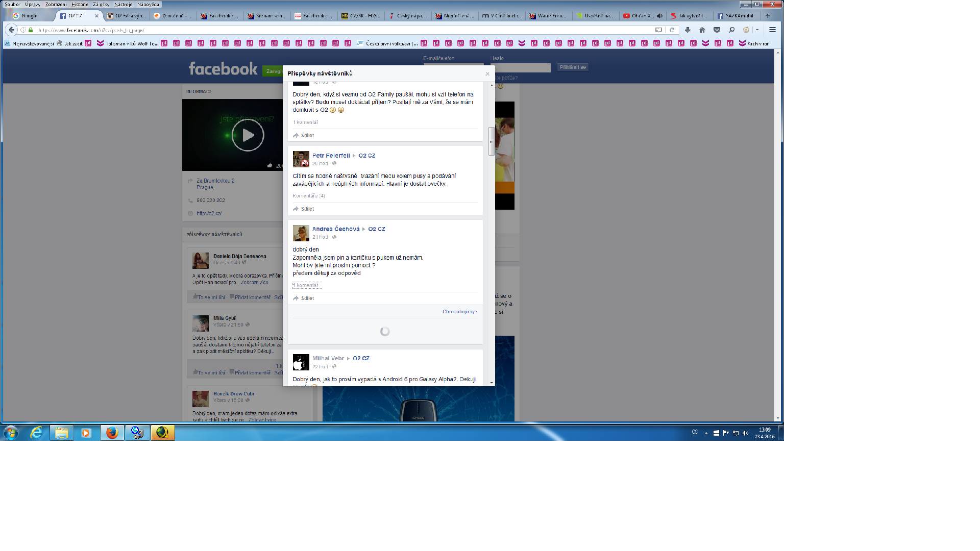Viewport: 980px width, 551px height.
Task: Open the Pocket icon in toolbar
Action: 717,30
